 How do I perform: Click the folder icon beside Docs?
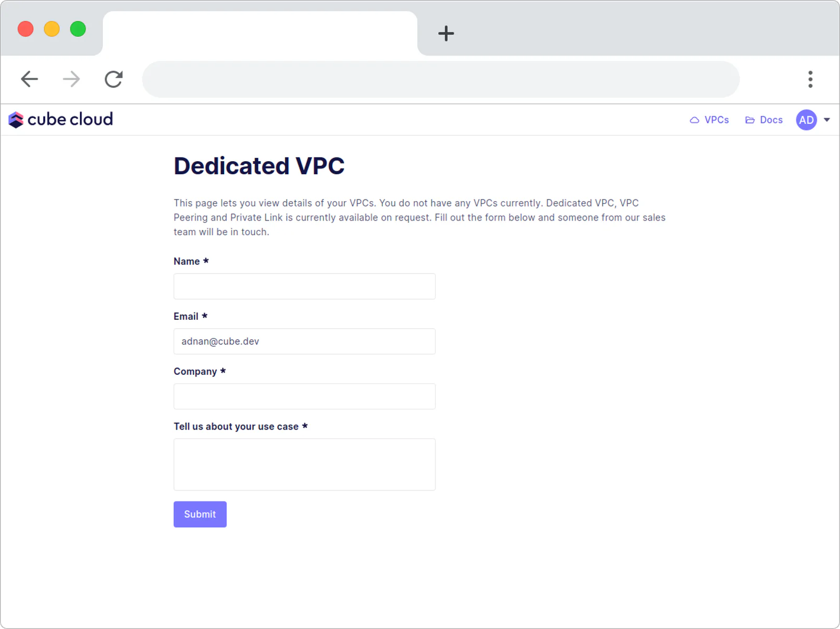750,120
